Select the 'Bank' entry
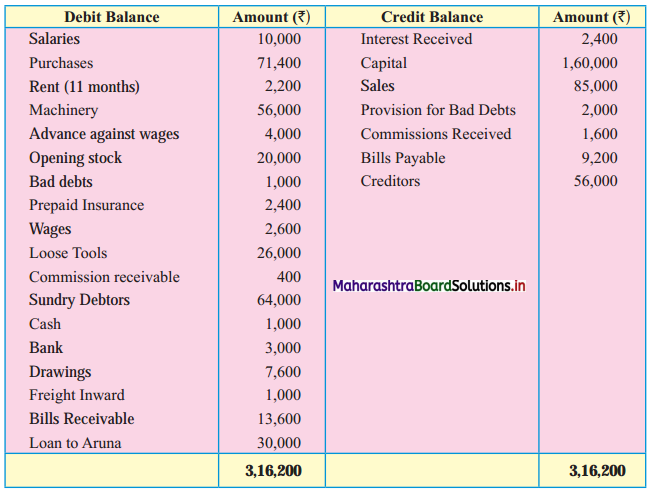 [x=46, y=348]
